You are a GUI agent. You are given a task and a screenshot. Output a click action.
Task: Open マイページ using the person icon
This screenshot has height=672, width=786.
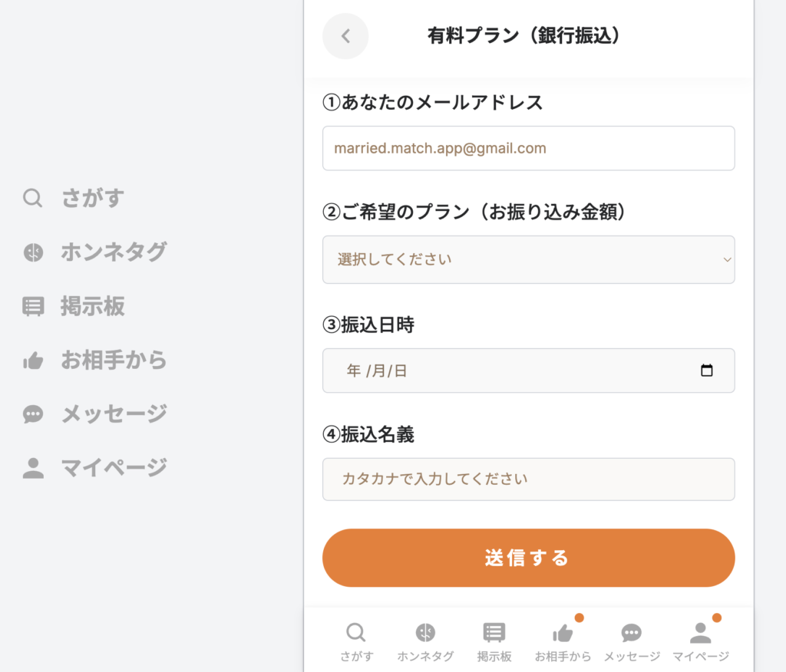(699, 634)
